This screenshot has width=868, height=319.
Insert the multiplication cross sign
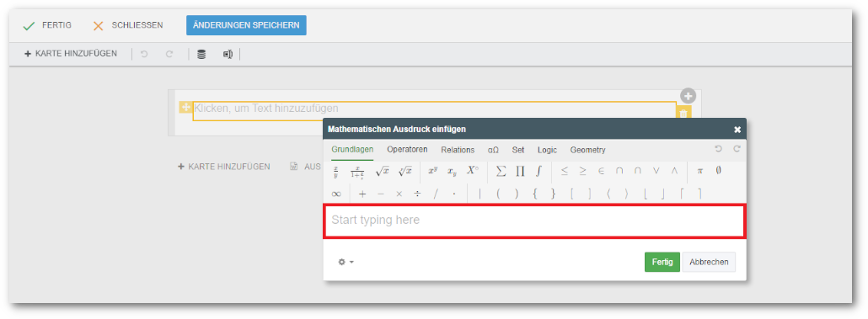pos(399,194)
